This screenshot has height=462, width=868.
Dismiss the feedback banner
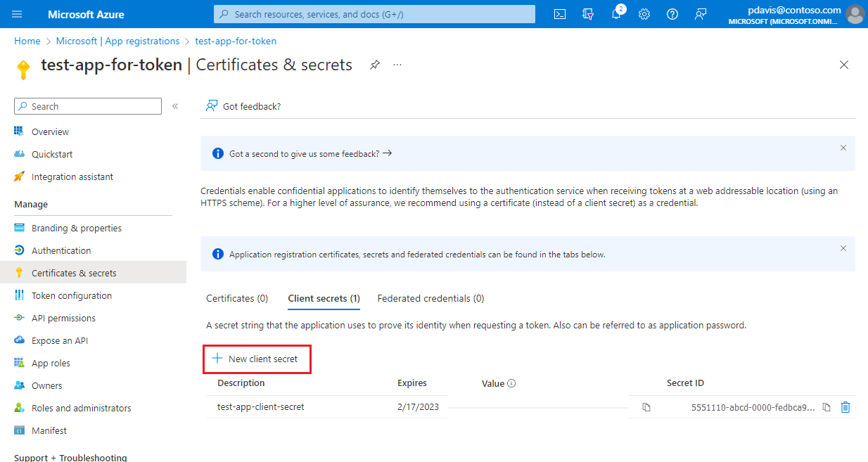[x=843, y=148]
